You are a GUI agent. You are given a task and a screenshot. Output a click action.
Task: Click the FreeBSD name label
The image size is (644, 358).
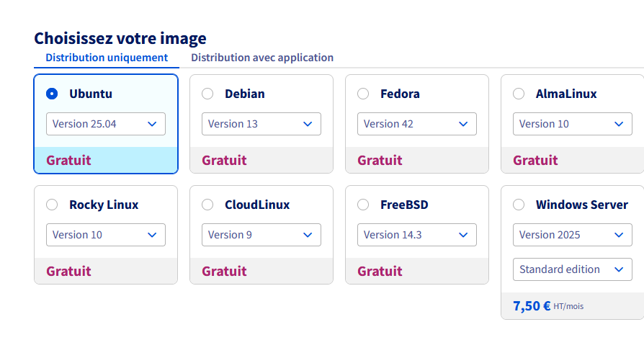[x=405, y=205]
